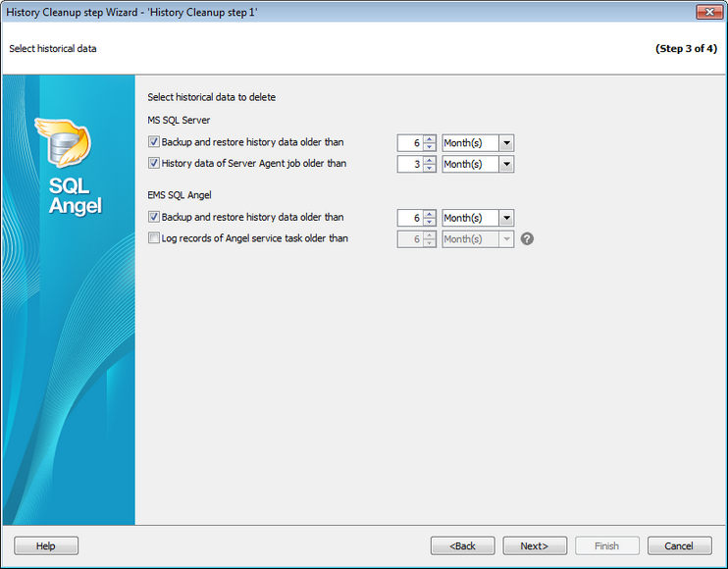Click the 'MS SQL Server' section label

pos(179,121)
